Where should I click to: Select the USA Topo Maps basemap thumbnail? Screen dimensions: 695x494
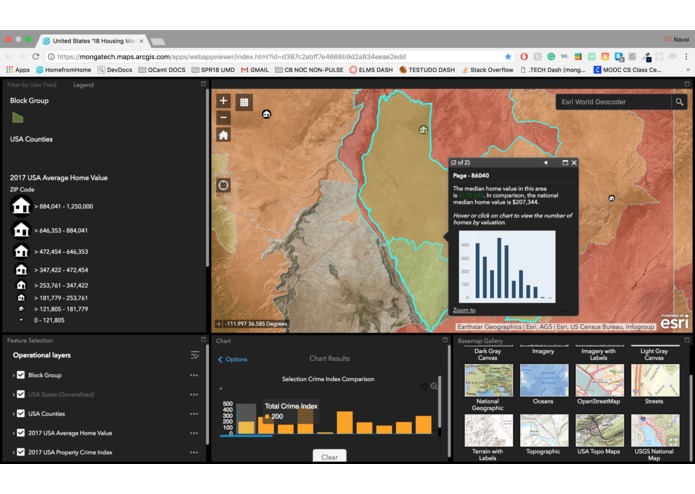tap(599, 430)
